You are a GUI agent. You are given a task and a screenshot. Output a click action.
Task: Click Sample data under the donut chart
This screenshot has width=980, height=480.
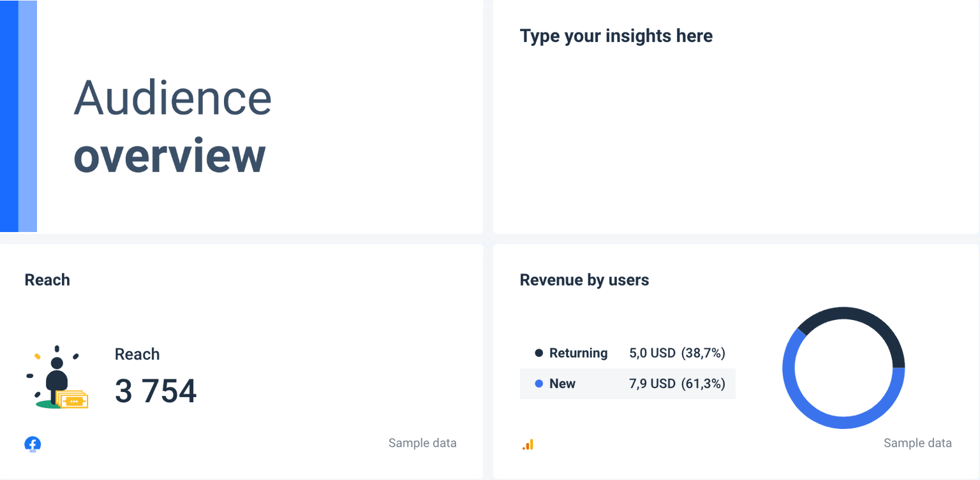tap(917, 442)
